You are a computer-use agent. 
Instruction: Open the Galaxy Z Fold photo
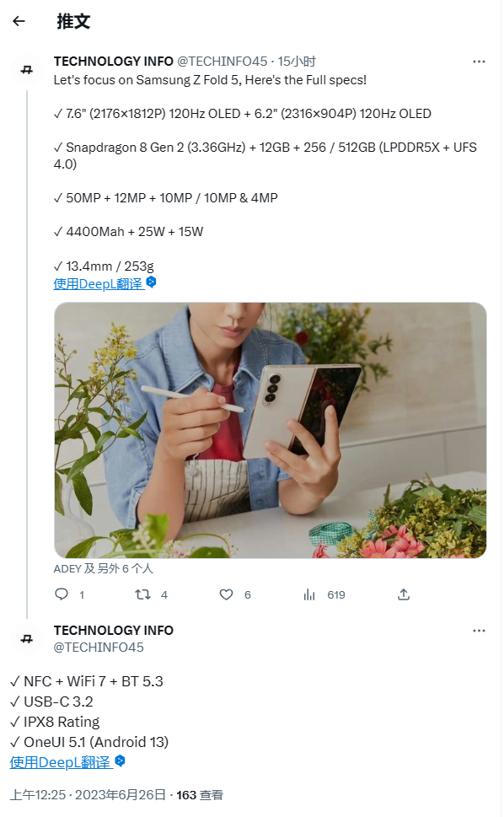click(271, 430)
